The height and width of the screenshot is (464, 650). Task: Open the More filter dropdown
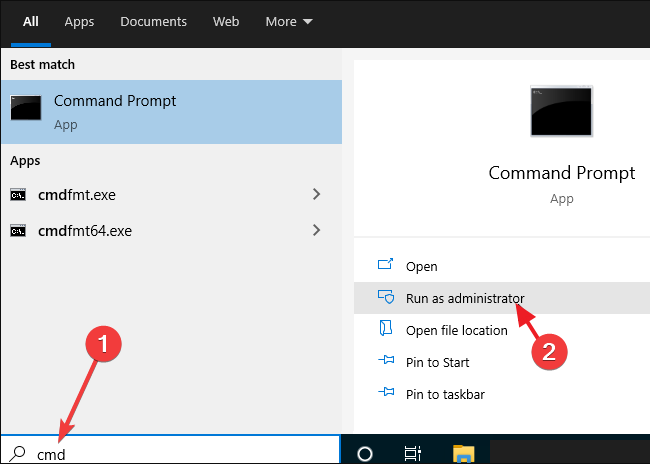click(289, 21)
